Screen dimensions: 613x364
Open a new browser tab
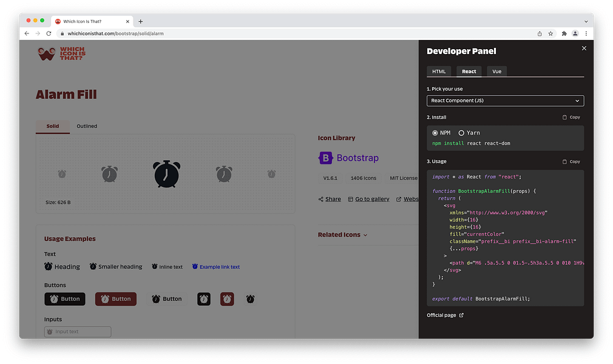coord(141,21)
